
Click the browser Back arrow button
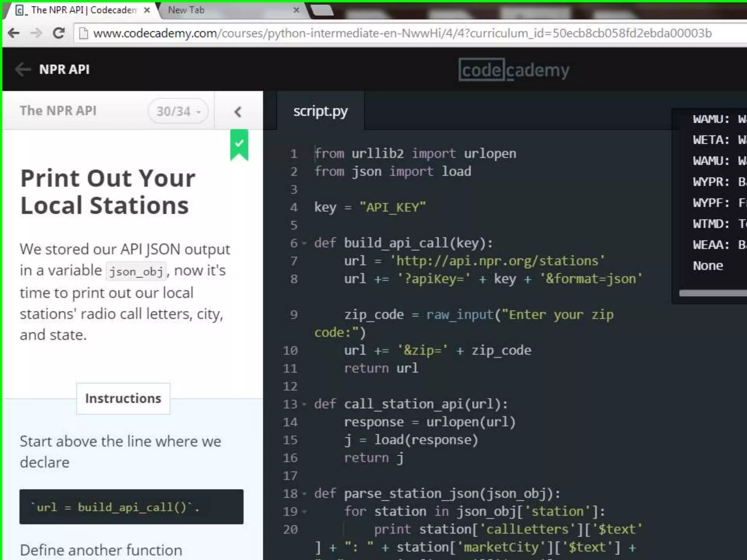click(14, 33)
